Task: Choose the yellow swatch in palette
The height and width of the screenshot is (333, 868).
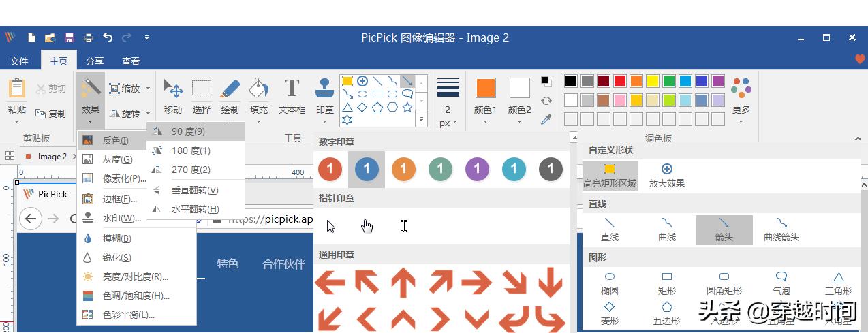Action: [653, 81]
